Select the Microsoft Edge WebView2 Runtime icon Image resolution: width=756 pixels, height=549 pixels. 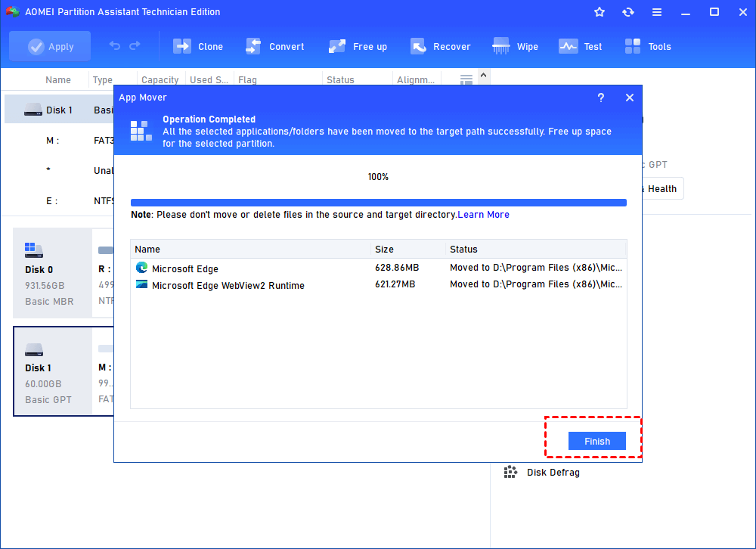[142, 284]
